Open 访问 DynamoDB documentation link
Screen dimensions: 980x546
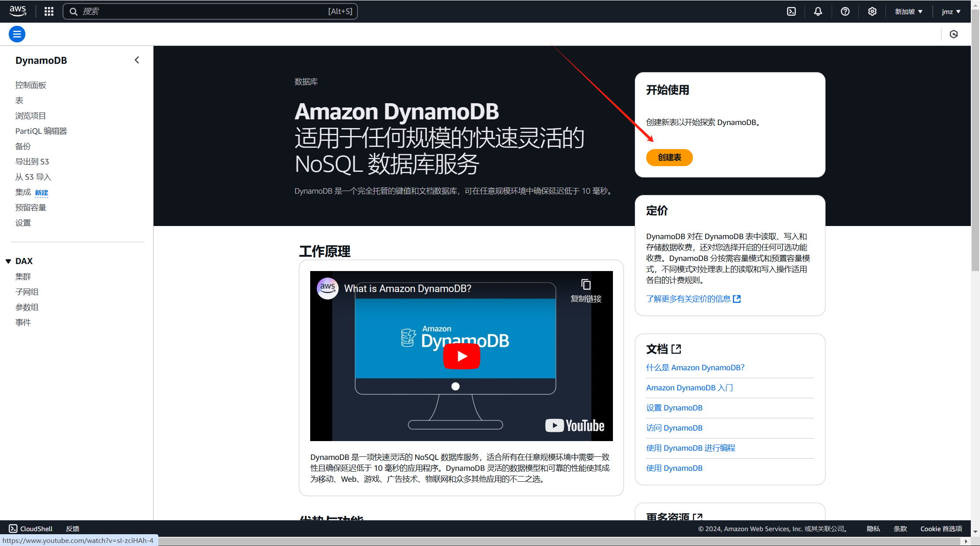674,428
